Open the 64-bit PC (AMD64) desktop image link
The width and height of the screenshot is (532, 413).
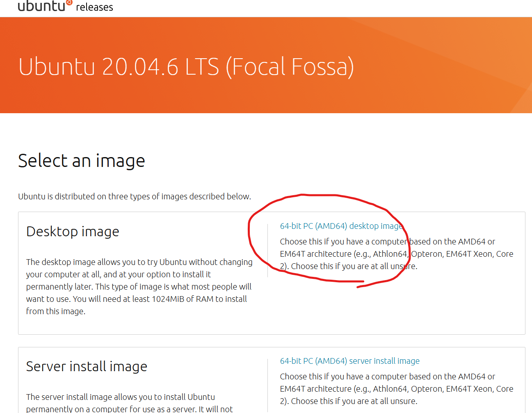(x=342, y=226)
